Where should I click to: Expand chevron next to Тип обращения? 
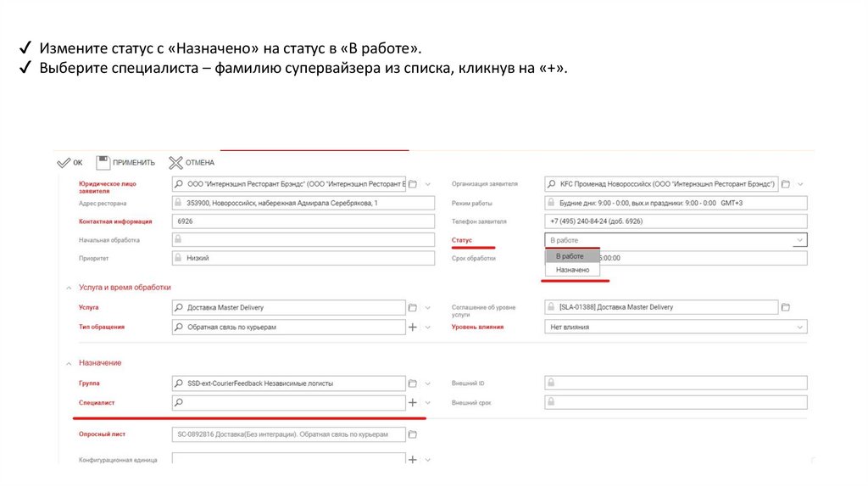point(427,327)
